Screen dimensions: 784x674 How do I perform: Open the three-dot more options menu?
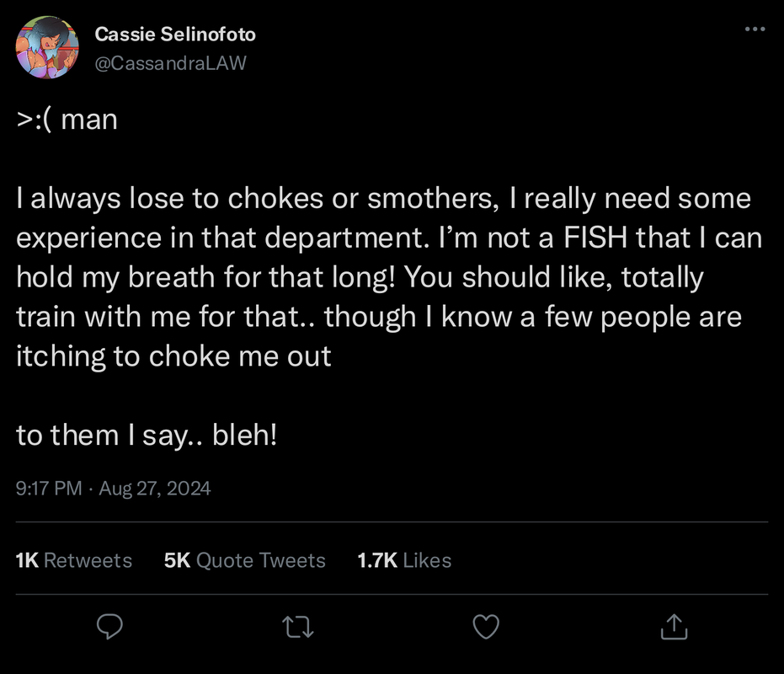756,29
